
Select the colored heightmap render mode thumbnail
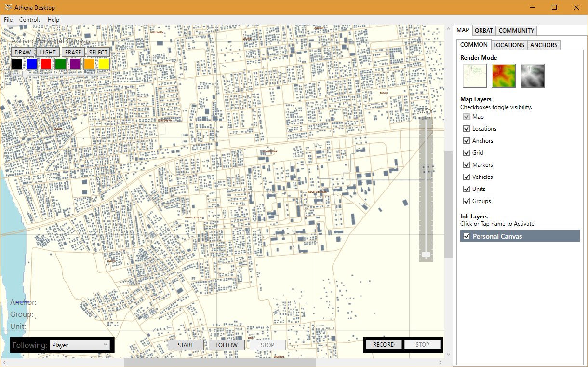503,76
